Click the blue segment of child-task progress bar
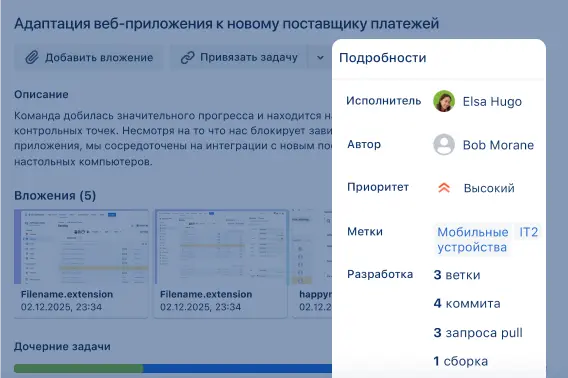The height and width of the screenshot is (378, 568). tap(238, 369)
